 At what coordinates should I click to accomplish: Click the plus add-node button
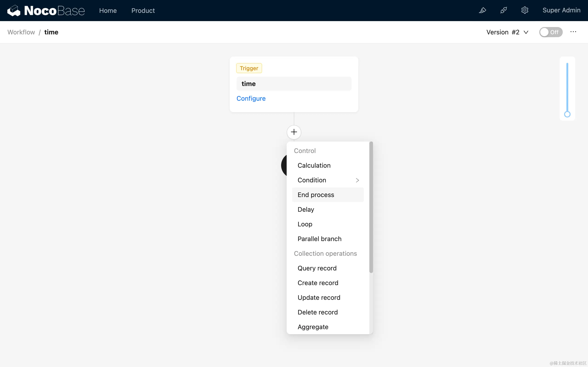tap(294, 132)
